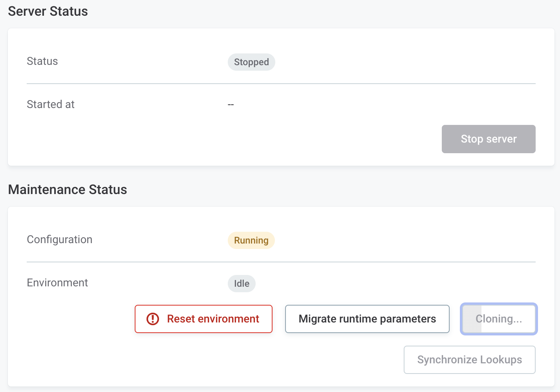The image size is (560, 392).
Task: Click the Reset environment button label
Action: coord(213,319)
